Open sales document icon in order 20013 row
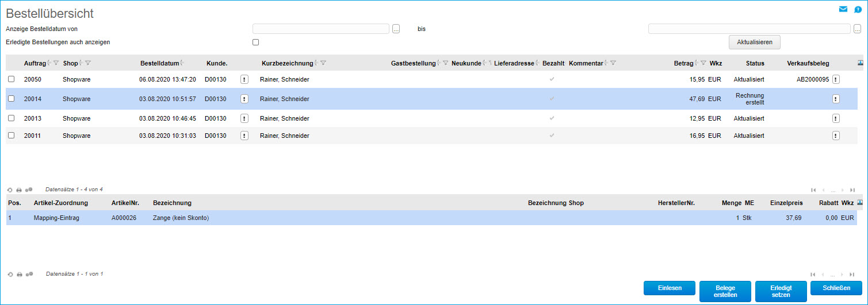This screenshot has width=868, height=305. click(836, 118)
